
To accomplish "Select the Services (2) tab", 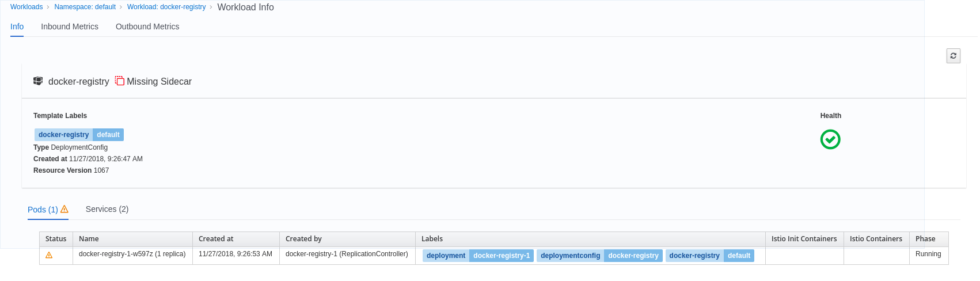I will pos(107,209).
